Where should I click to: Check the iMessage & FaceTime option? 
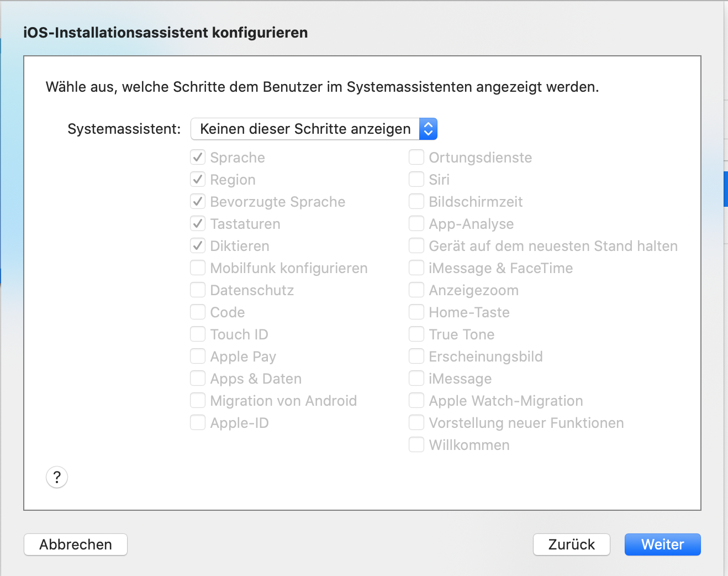coord(416,268)
